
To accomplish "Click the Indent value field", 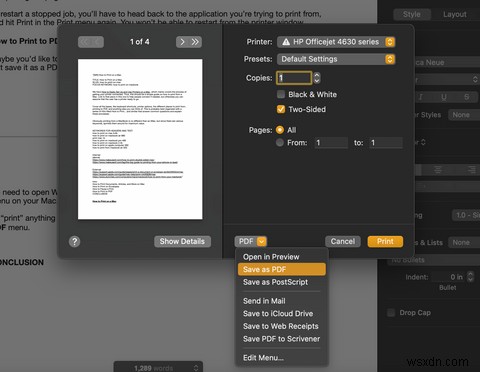I will point(448,277).
